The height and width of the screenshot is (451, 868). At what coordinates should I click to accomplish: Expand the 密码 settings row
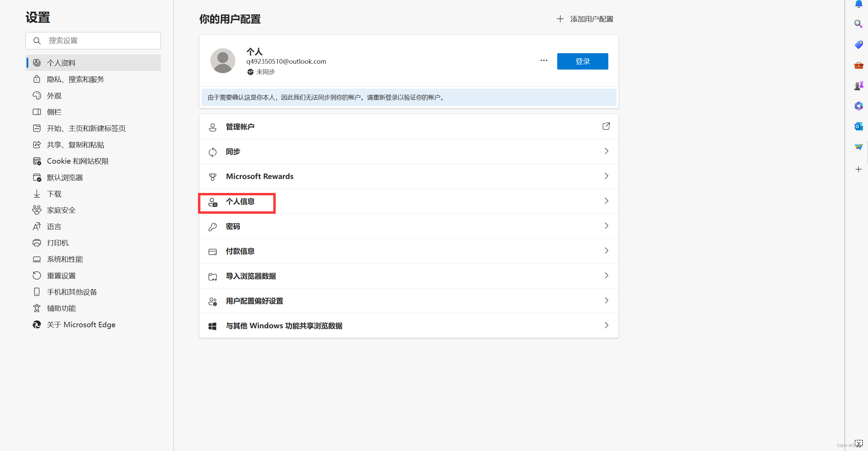pyautogui.click(x=606, y=226)
